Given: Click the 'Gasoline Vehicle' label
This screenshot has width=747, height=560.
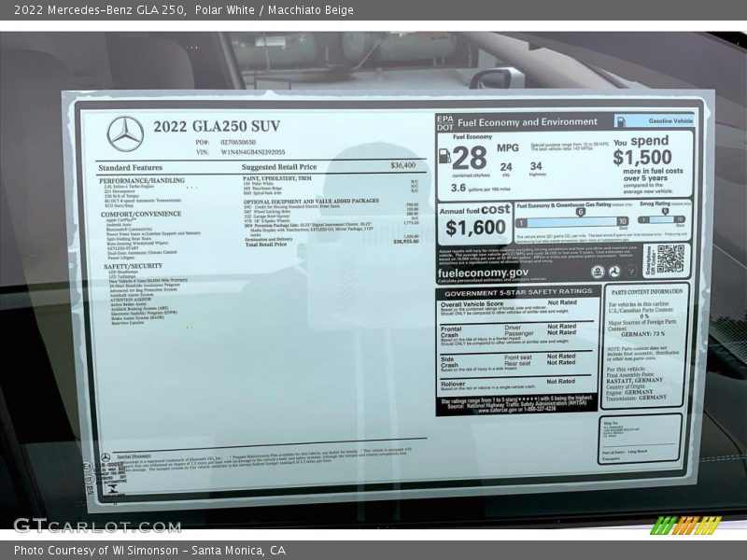Looking at the screenshot, I should pyautogui.click(x=670, y=121).
